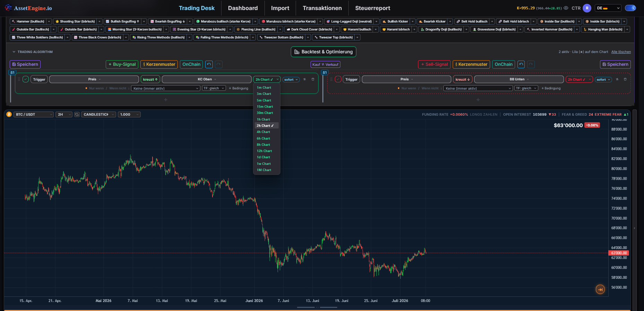Toggle sell rule enabled checkmark

pyautogui.click(x=338, y=79)
